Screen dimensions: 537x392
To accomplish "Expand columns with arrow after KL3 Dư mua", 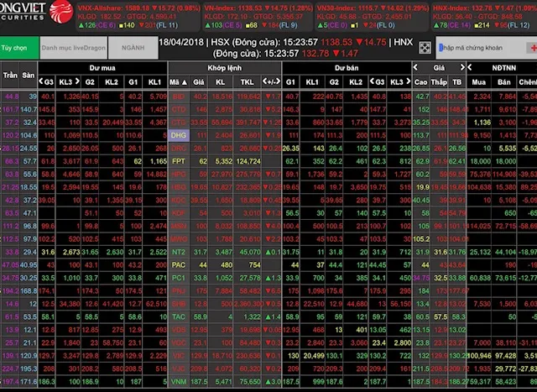I will click(77, 81).
